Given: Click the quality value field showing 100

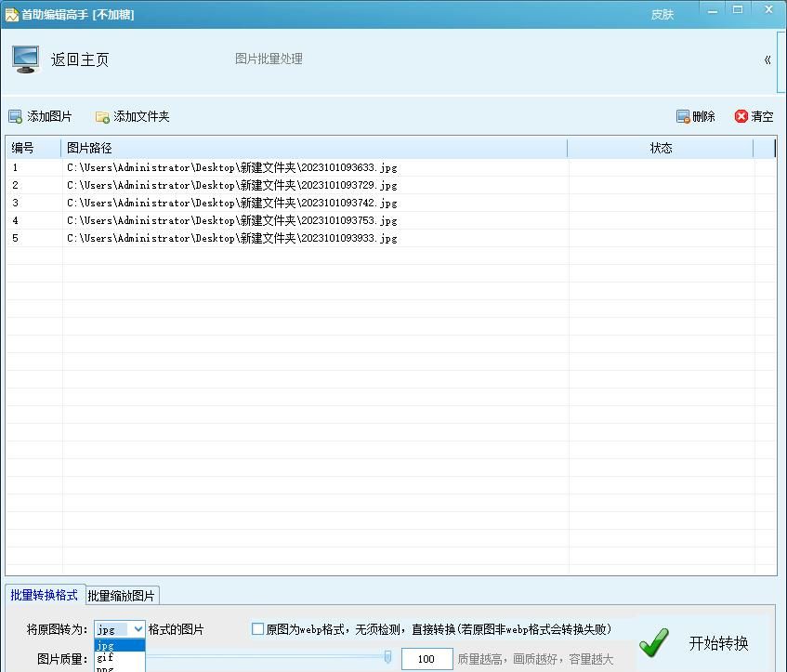Looking at the screenshot, I should coord(427,659).
